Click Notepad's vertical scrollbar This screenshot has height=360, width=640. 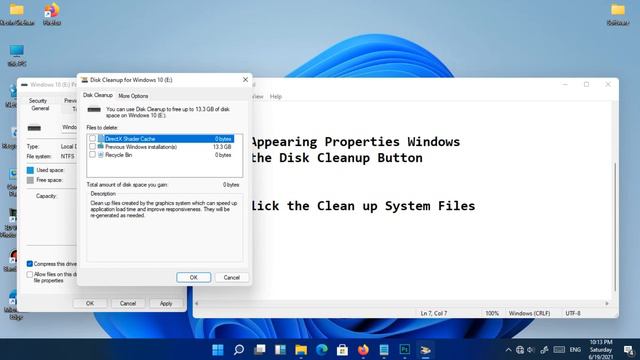(x=615, y=227)
